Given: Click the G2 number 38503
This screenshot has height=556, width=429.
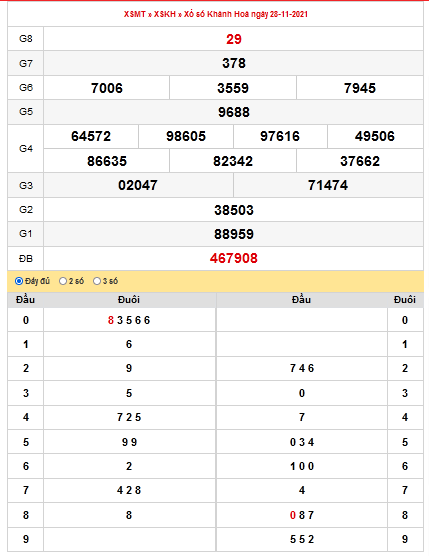Looking at the screenshot, I should click(x=234, y=210).
